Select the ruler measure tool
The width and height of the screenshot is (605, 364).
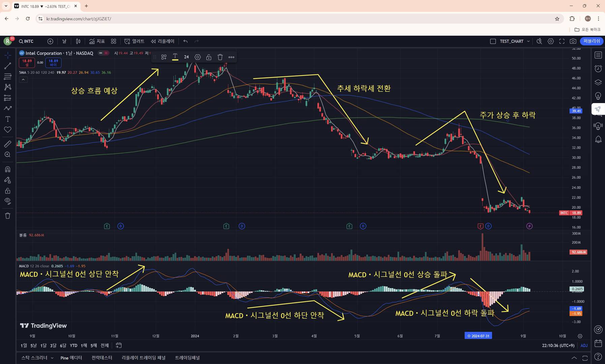[7, 144]
